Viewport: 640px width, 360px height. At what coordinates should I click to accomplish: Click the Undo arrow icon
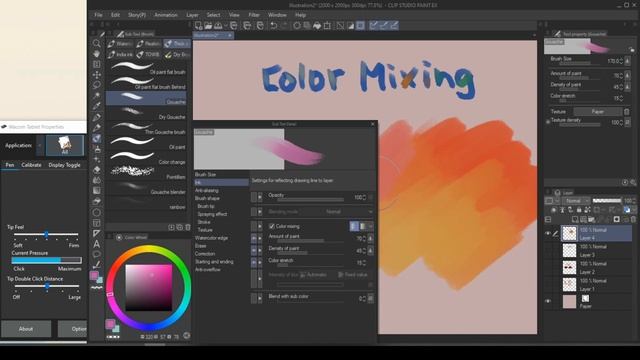(x=273, y=26)
